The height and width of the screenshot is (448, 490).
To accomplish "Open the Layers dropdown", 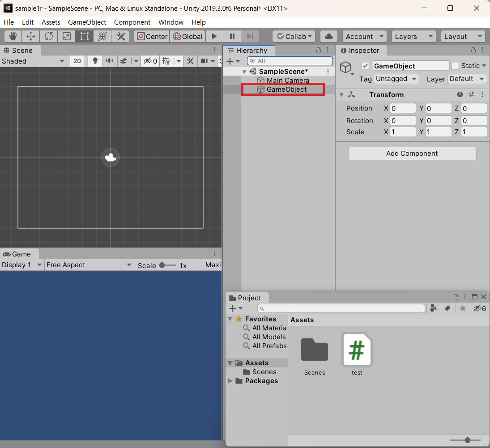I will [413, 36].
